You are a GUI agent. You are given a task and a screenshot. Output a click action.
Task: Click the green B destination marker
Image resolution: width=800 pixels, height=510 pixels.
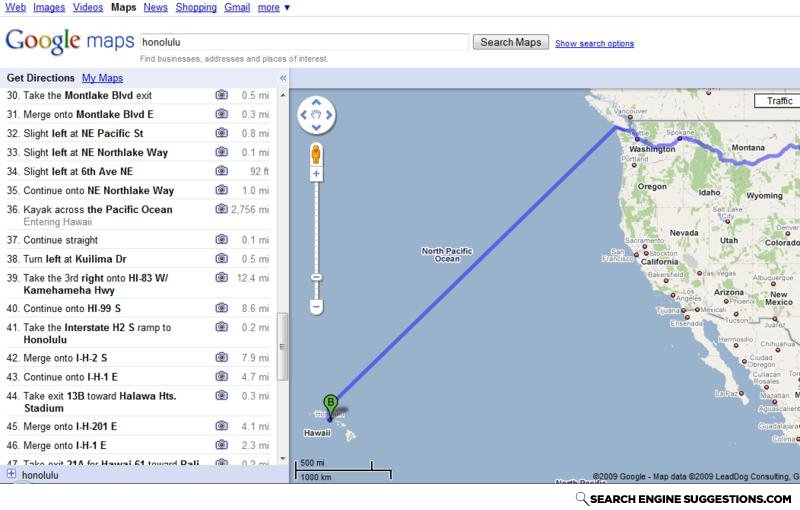click(x=331, y=406)
